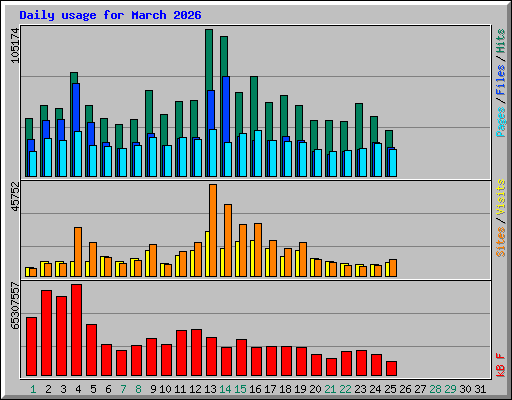
Task: Click the green hits bar for day 14
Action: [224, 57]
